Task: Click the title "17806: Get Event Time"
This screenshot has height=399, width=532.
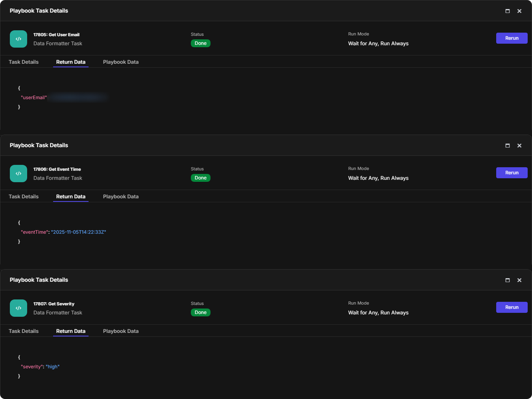Action: pos(57,169)
